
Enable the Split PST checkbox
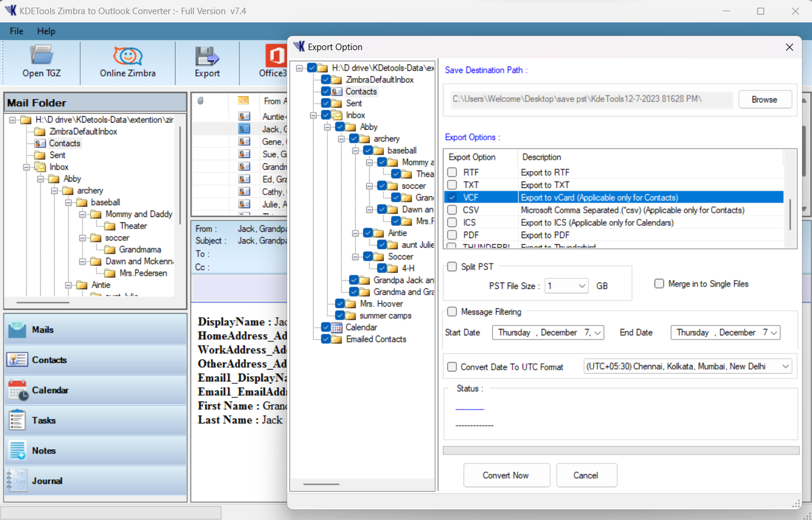[452, 267]
